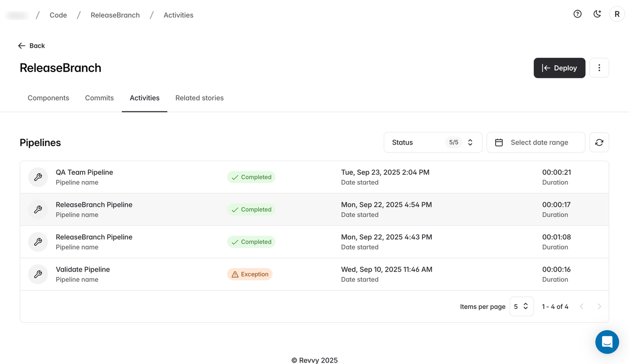Open the three-dot more options menu

(599, 68)
